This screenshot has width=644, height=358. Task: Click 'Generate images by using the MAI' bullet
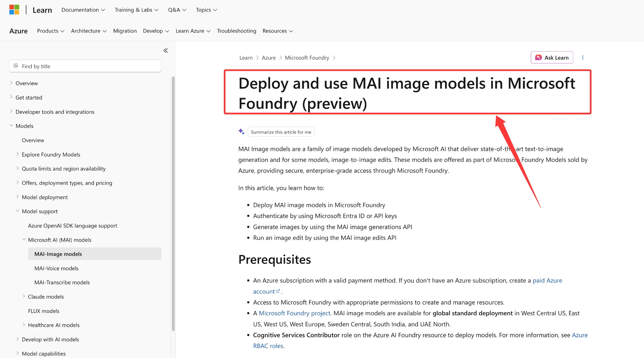[332, 227]
